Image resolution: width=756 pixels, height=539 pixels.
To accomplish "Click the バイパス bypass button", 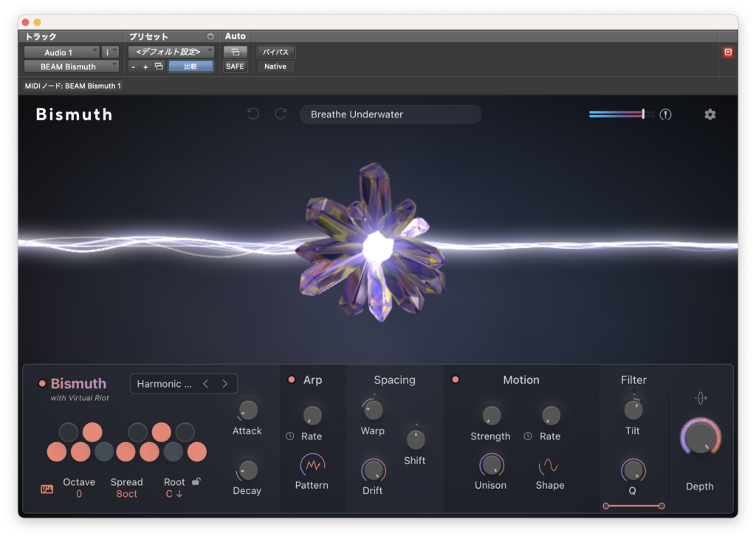I will (x=276, y=52).
